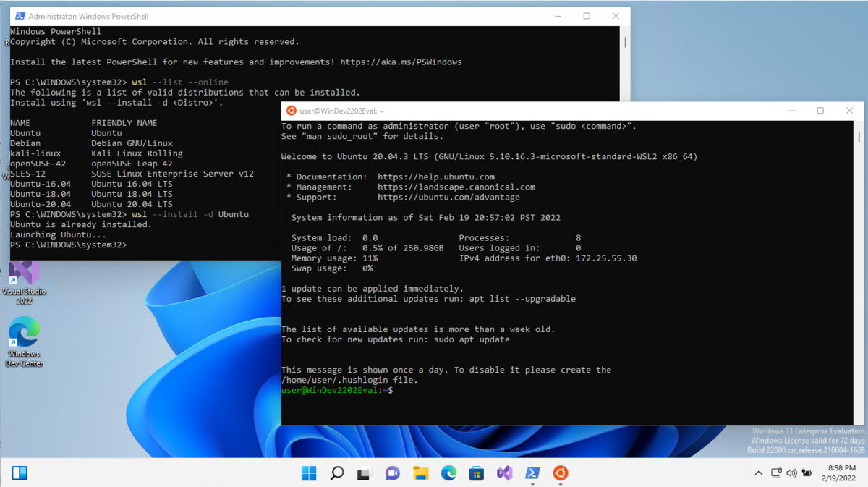The width and height of the screenshot is (868, 487).
Task: Open the volume control in tray
Action: pos(791,473)
